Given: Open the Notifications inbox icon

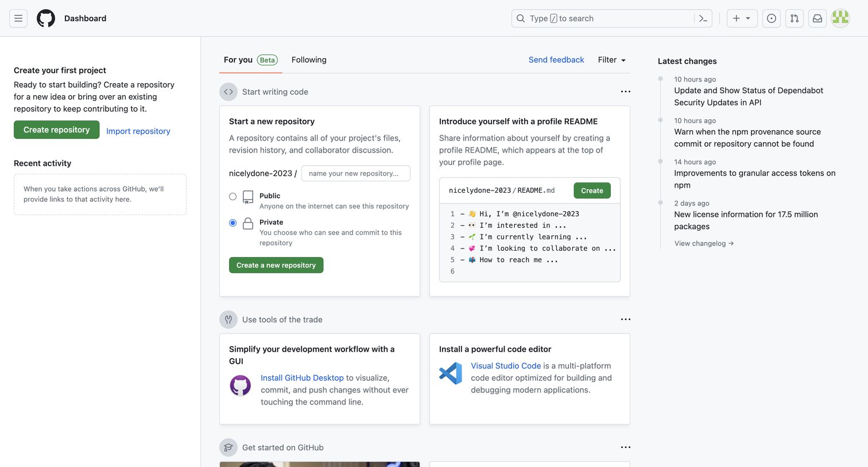Looking at the screenshot, I should [817, 18].
